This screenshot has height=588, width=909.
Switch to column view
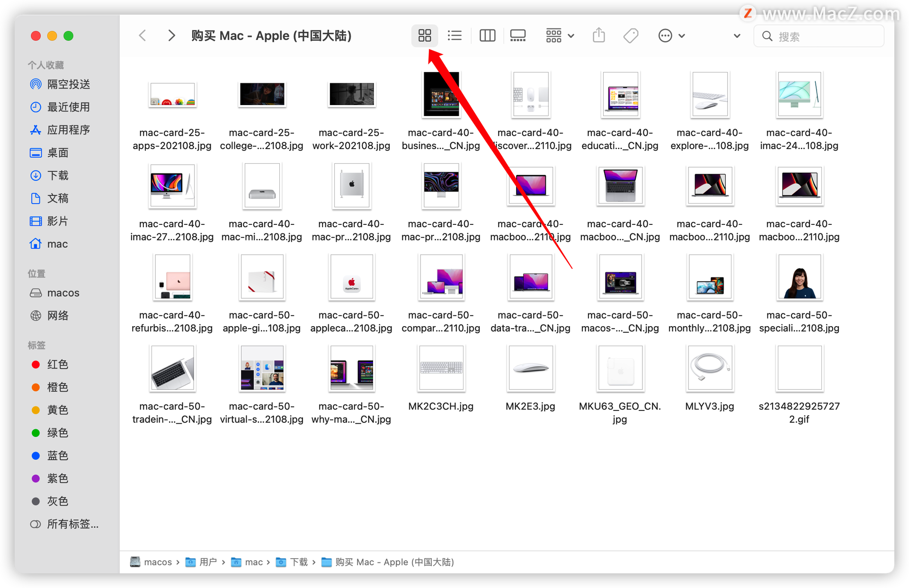tap(487, 36)
